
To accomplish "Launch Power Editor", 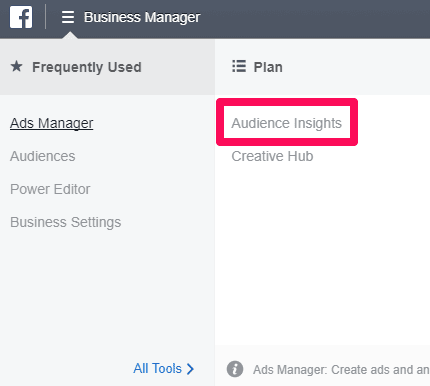I will point(50,189).
